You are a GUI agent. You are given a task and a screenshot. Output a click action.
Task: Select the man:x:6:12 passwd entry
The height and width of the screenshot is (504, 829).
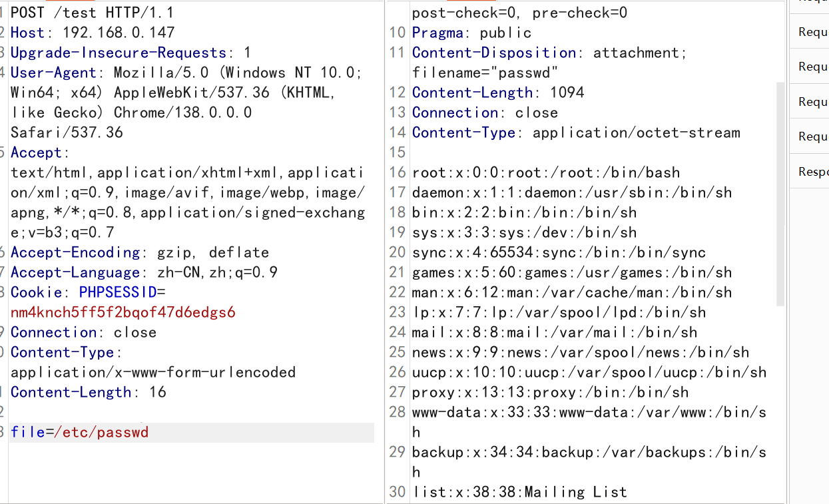pyautogui.click(x=572, y=292)
